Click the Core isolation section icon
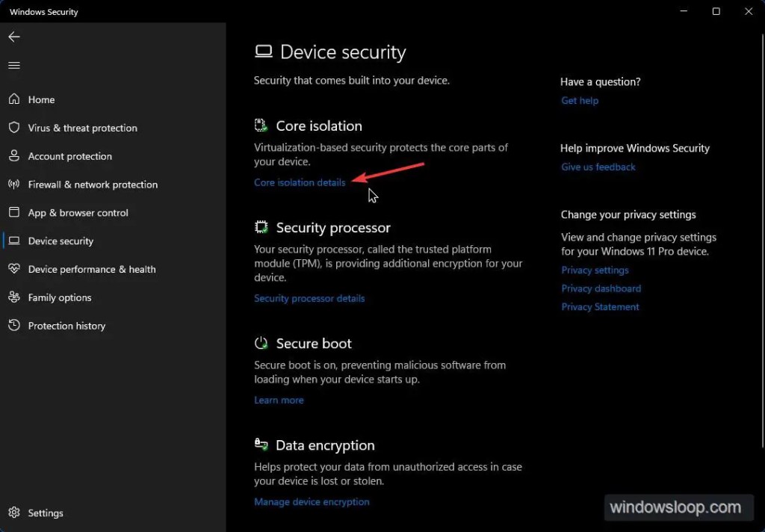This screenshot has width=765, height=532. pos(261,125)
